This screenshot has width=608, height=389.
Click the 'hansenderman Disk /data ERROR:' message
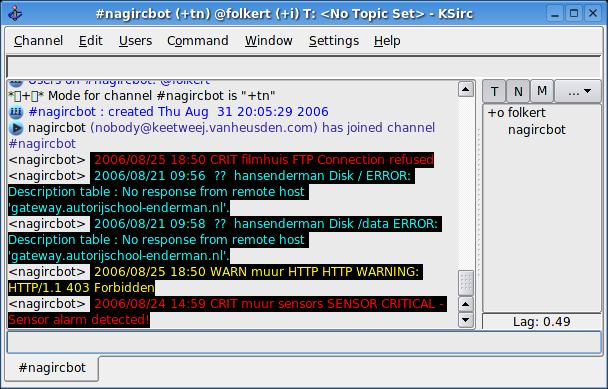point(336,224)
